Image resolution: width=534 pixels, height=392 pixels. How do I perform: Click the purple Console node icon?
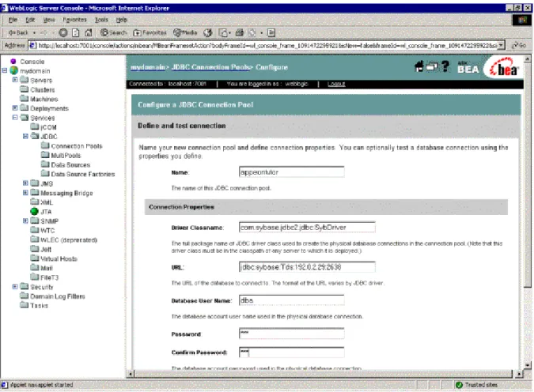coord(13,62)
